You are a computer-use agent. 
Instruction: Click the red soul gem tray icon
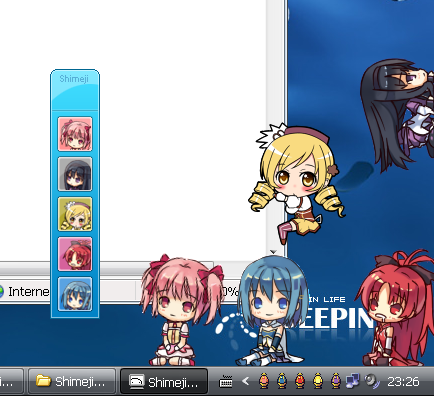coord(300,381)
